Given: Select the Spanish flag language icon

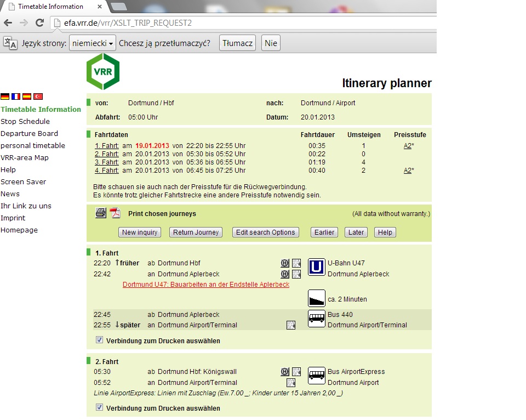Looking at the screenshot, I should (x=27, y=97).
